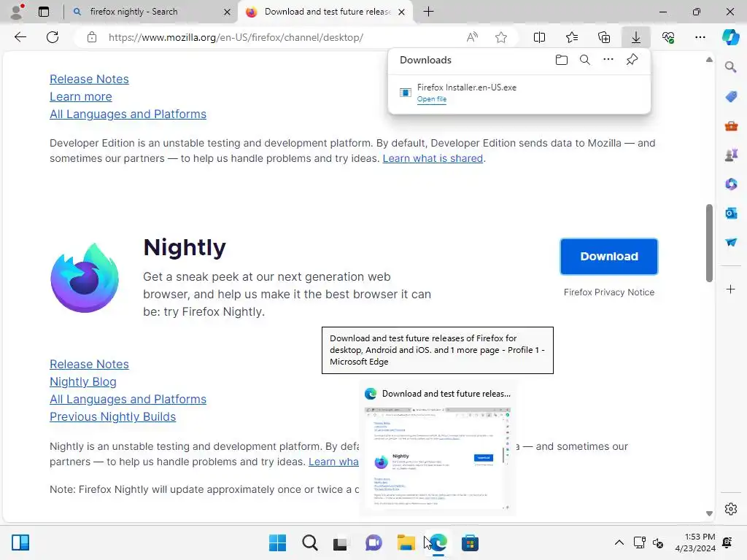747x560 pixels.
Task: Click the Edge window preview thumbnail
Action: coord(438,459)
